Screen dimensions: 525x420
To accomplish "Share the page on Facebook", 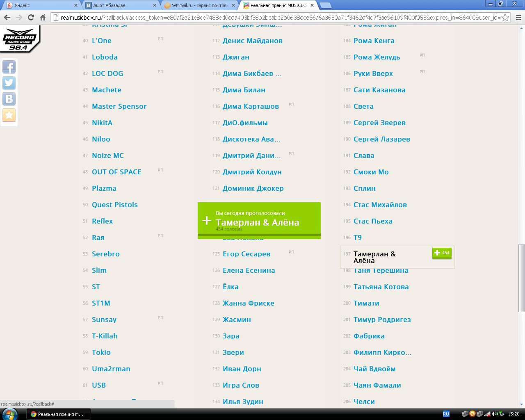I will (x=9, y=67).
